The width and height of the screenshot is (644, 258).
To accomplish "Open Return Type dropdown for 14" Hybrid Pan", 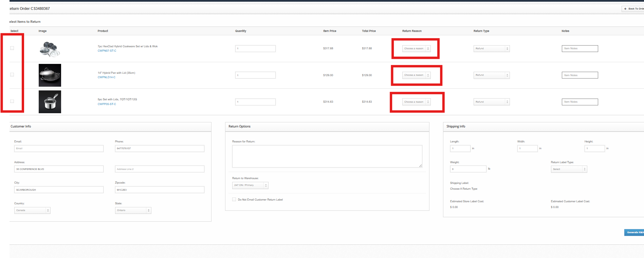I will [x=492, y=75].
